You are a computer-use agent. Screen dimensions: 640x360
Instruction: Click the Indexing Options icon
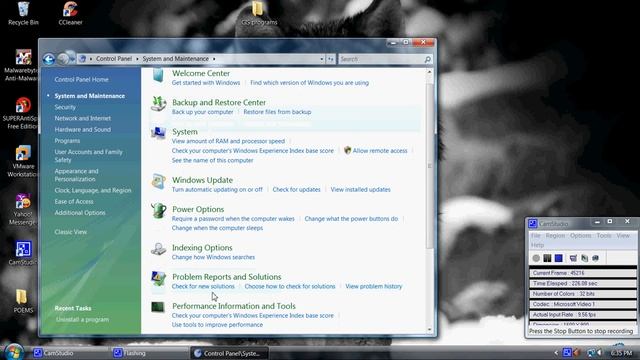[x=158, y=249]
